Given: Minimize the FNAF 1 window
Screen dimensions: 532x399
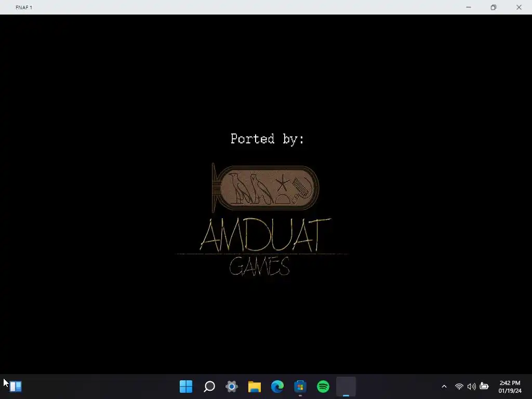Looking at the screenshot, I should [469, 7].
